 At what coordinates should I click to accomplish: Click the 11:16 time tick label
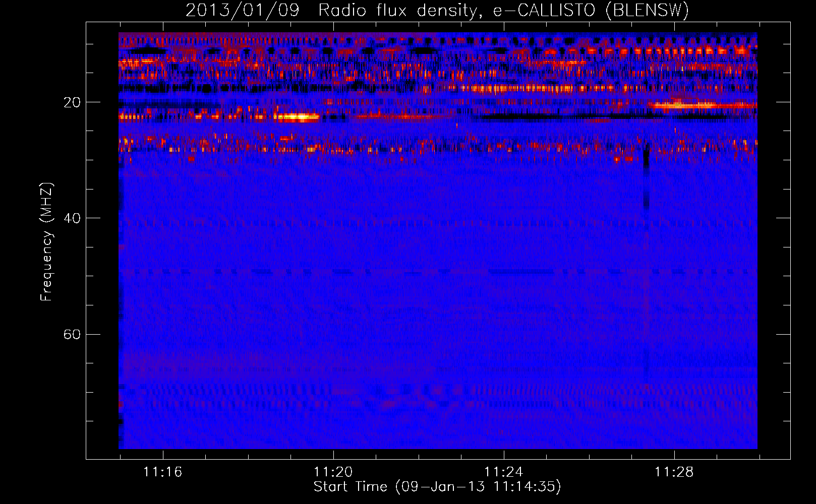pos(162,472)
